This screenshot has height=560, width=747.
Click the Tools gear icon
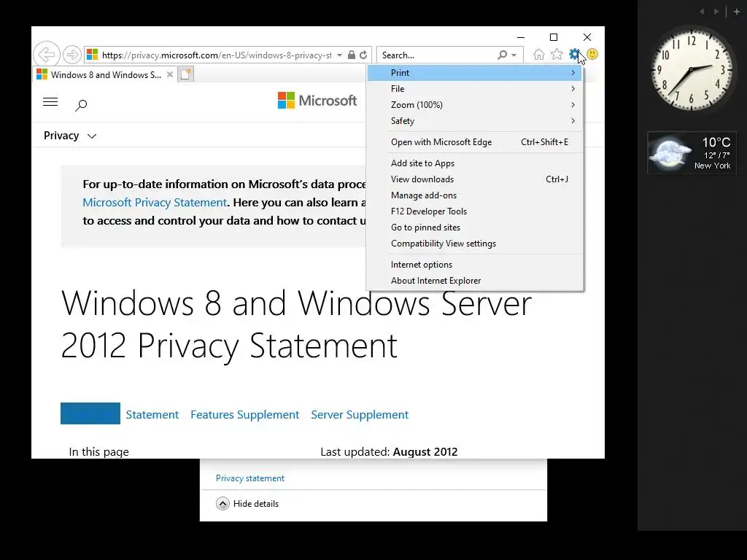tap(575, 54)
